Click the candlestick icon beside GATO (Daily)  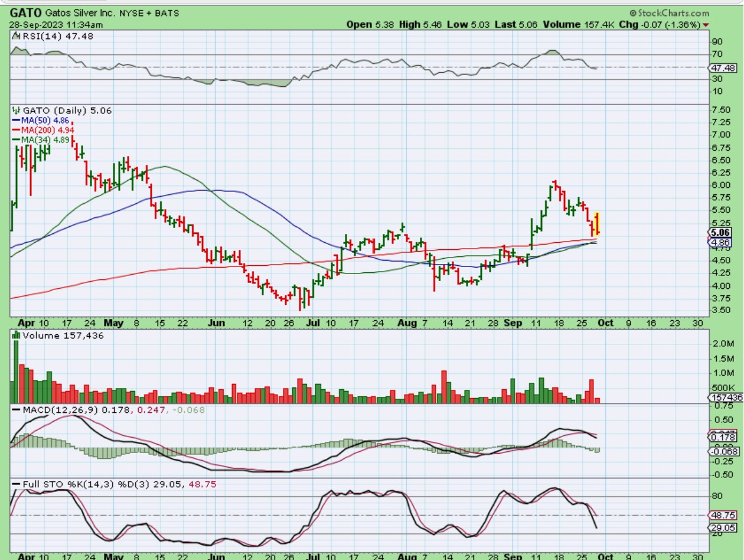(16, 110)
